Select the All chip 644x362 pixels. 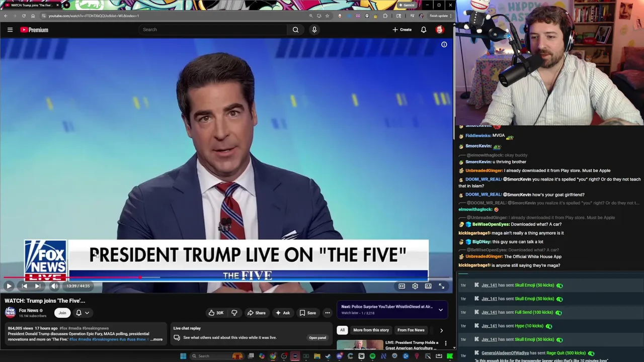pos(342,330)
